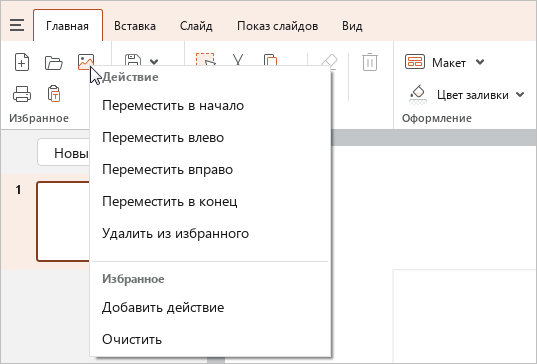The width and height of the screenshot is (537, 364).
Task: Switch to the Главная tab
Action: pos(67,26)
